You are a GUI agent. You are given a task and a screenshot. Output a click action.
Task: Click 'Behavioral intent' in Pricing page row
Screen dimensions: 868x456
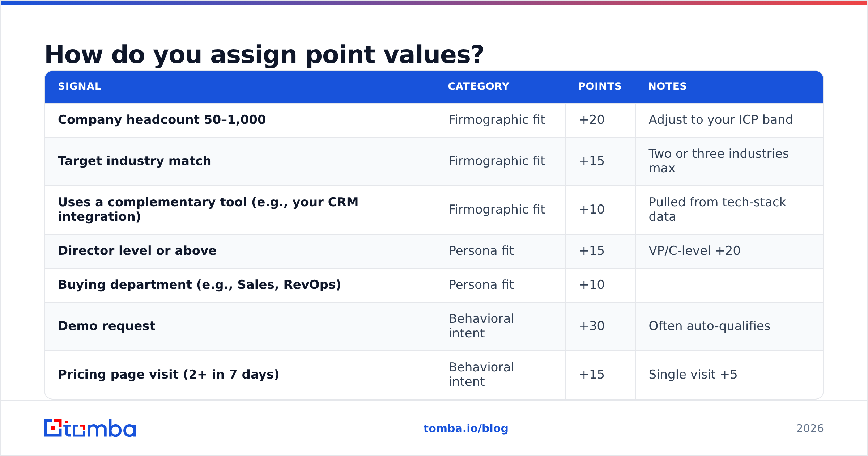tap(481, 375)
